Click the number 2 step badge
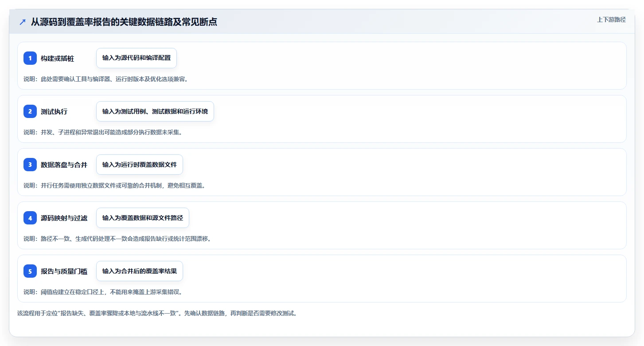Image resolution: width=644 pixels, height=346 pixels. click(30, 111)
